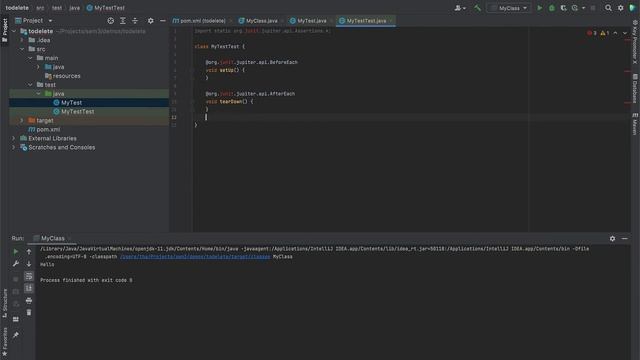Hide the Project panel with the minus icon
Screen dimensions: 640x360
tap(163, 20)
